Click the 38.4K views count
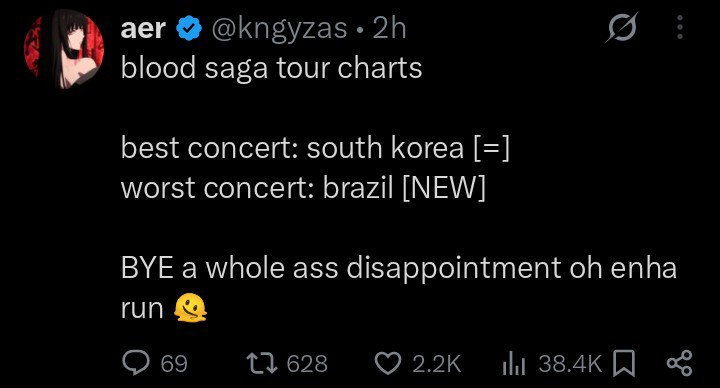 [570, 364]
